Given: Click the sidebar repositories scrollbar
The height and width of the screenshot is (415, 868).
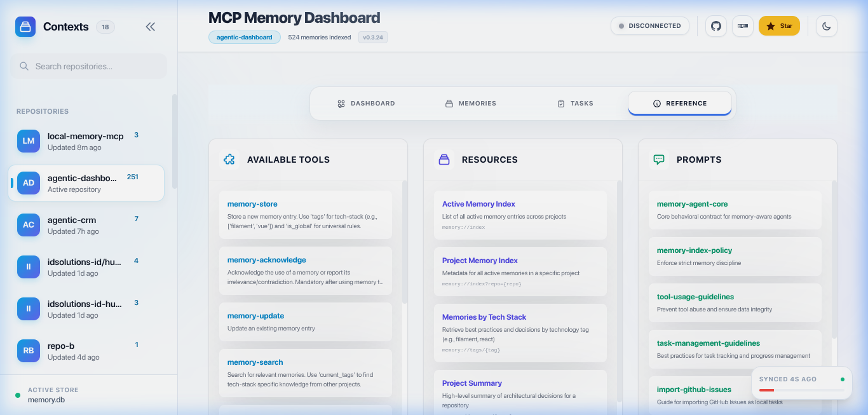Looking at the screenshot, I should [x=175, y=141].
